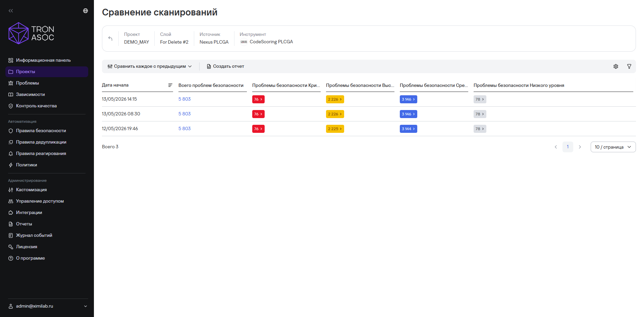The width and height of the screenshot is (644, 317).
Task: Click date cell 13/05/2026 08:30
Action: tap(121, 114)
